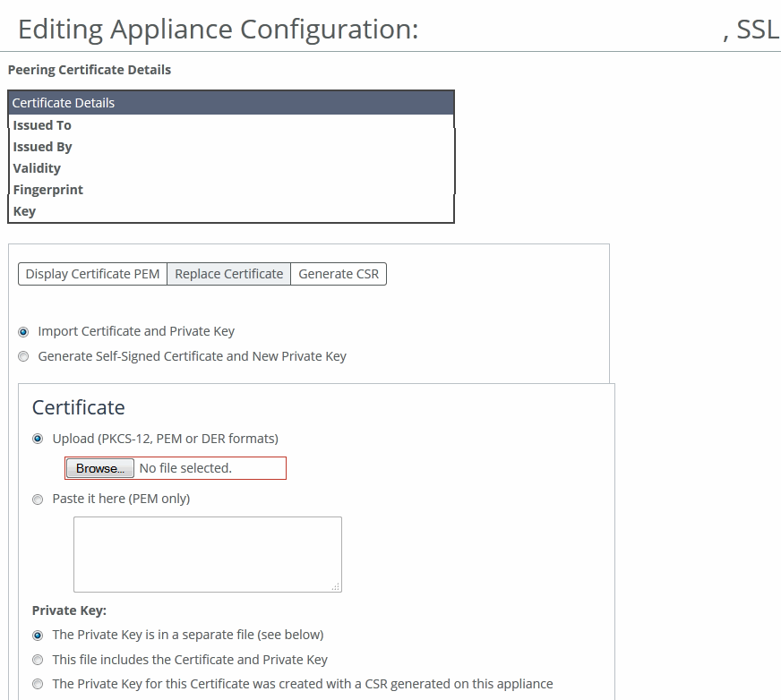Click the 'No file selected' file field
This screenshot has width=781, height=700.
pos(206,468)
